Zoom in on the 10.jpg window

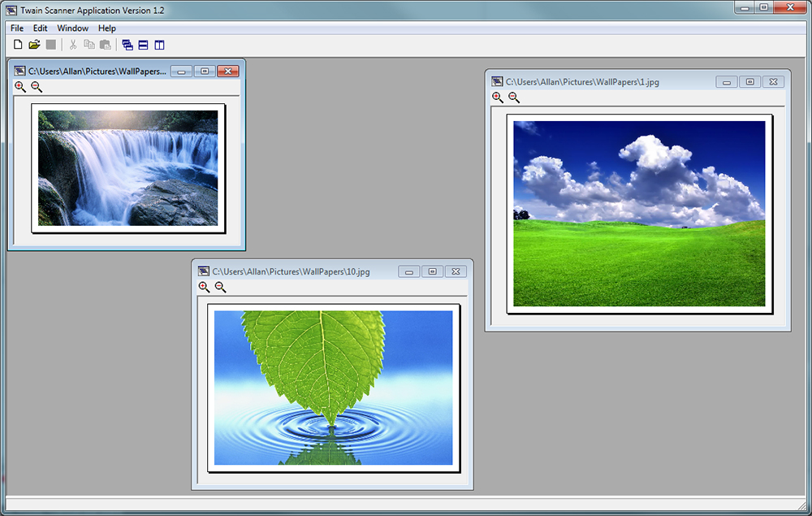click(x=204, y=287)
